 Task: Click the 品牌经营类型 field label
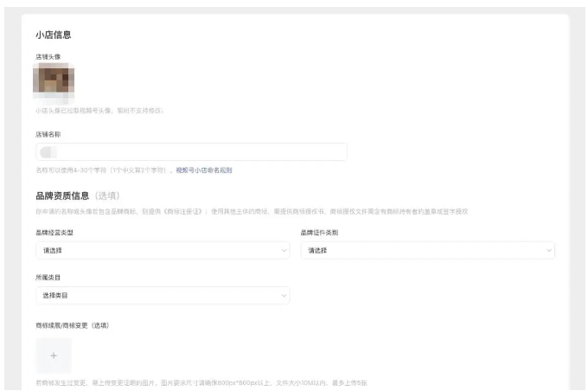pyautogui.click(x=54, y=233)
